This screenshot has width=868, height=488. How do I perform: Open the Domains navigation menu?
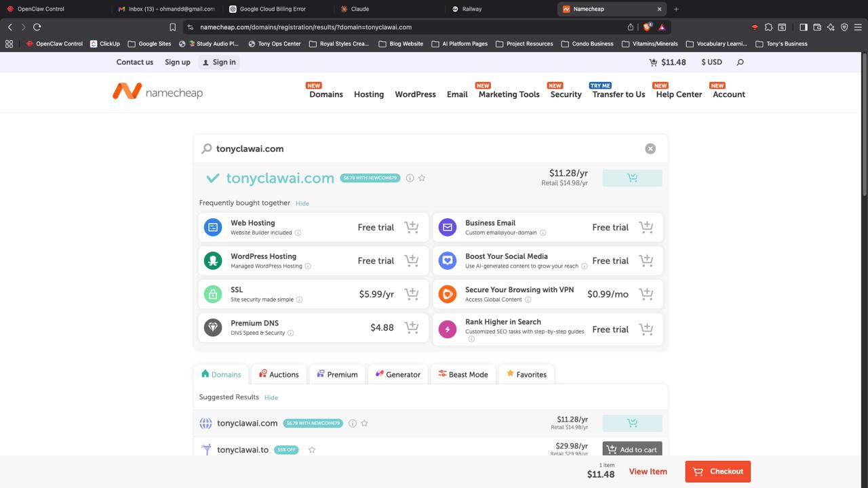coord(326,94)
